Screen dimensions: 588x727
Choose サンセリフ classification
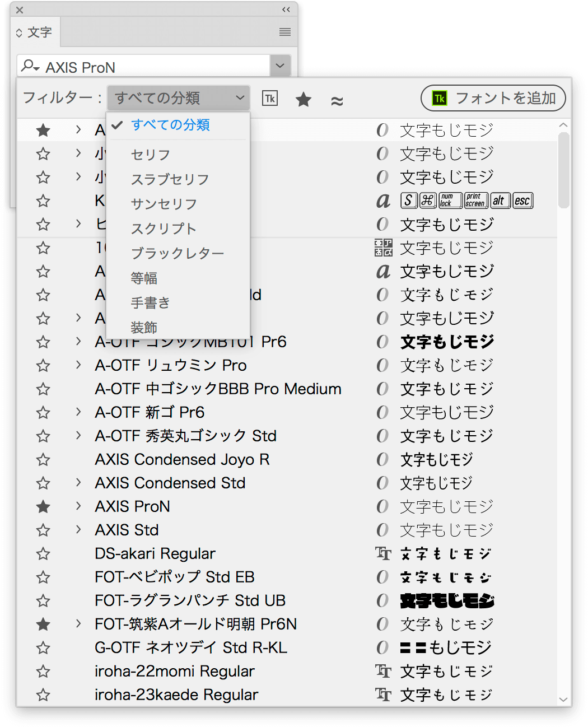(x=178, y=204)
